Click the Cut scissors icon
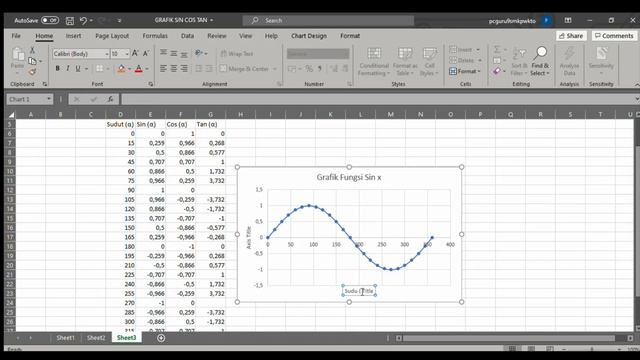This screenshot has width=640, height=360. pos(32,50)
